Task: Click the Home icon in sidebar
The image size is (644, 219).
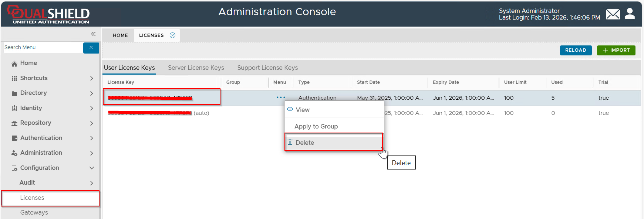Action: [14, 64]
